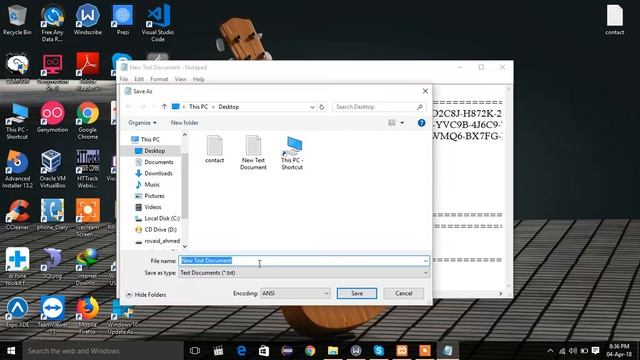Launch Internet Download Manager desktop icon
Screen dimensions: 640x360
tap(87, 266)
